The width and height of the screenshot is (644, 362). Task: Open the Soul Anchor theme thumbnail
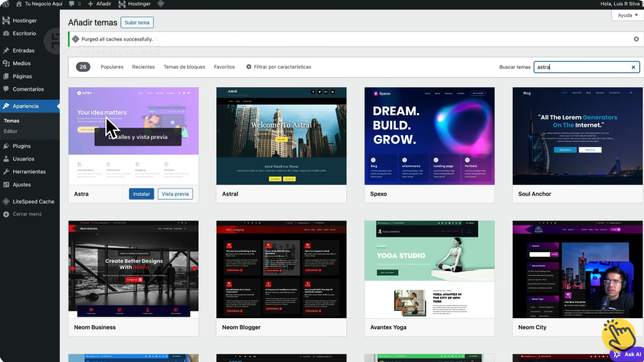(x=577, y=136)
